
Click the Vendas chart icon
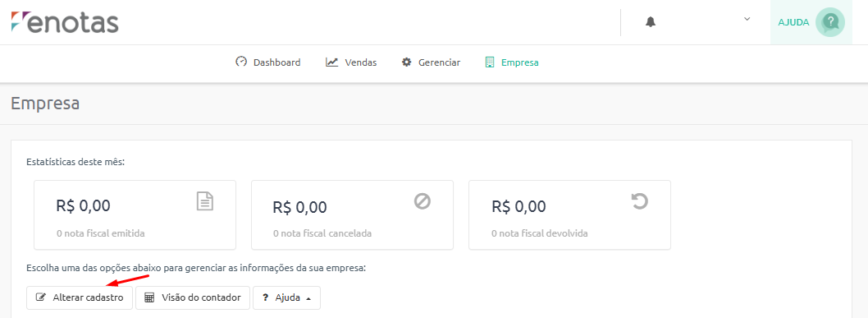click(x=331, y=62)
